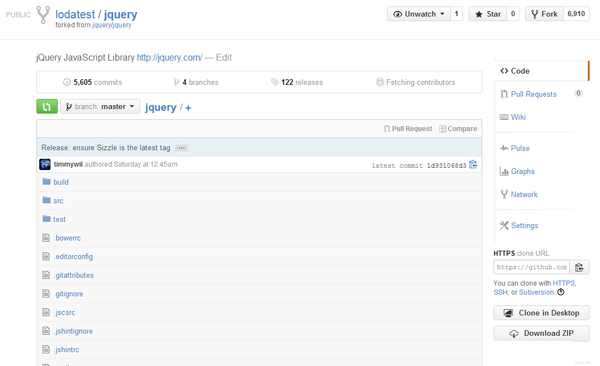
Task: Copy the latest commit SHA
Action: coord(473,165)
